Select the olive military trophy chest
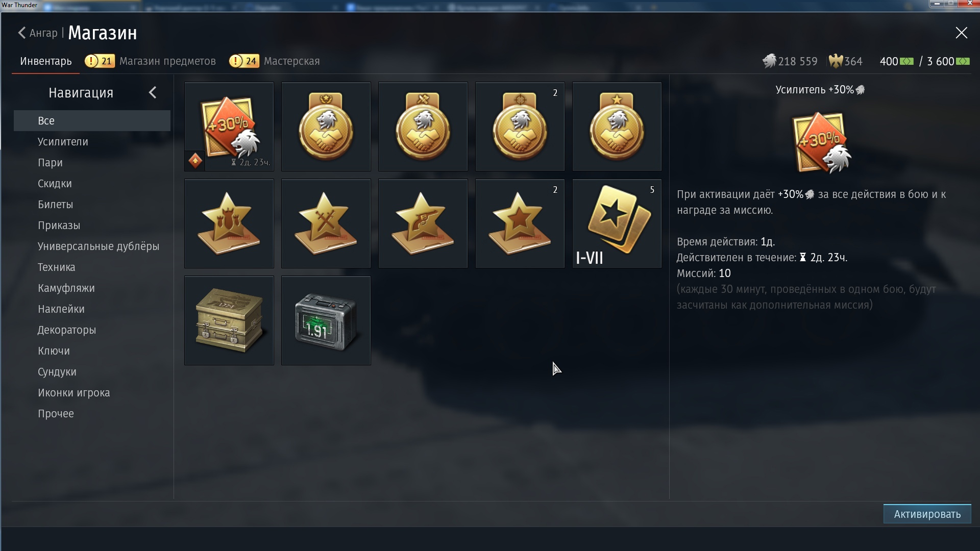This screenshot has width=980, height=551. point(229,320)
